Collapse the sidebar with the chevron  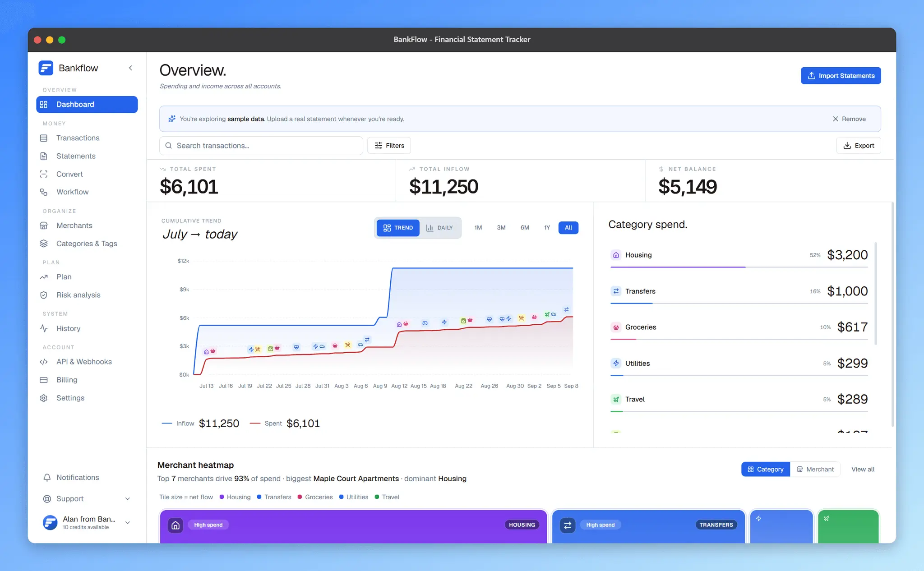[130, 68]
